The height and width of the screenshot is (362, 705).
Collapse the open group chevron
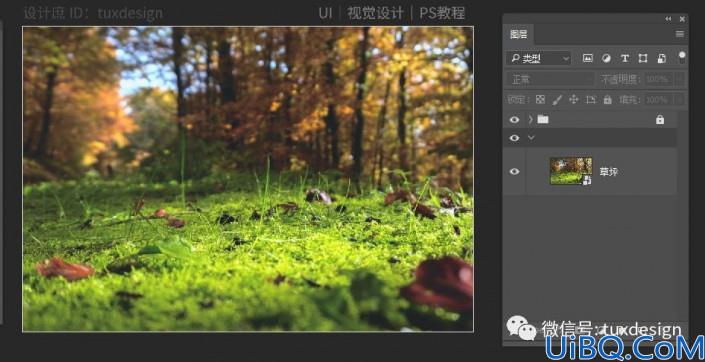coord(531,138)
